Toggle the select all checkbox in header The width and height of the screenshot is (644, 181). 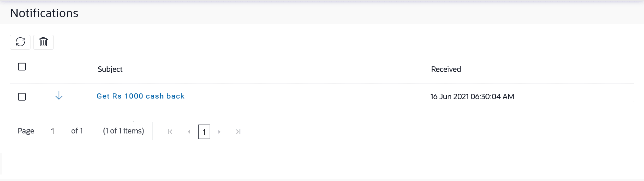click(22, 67)
